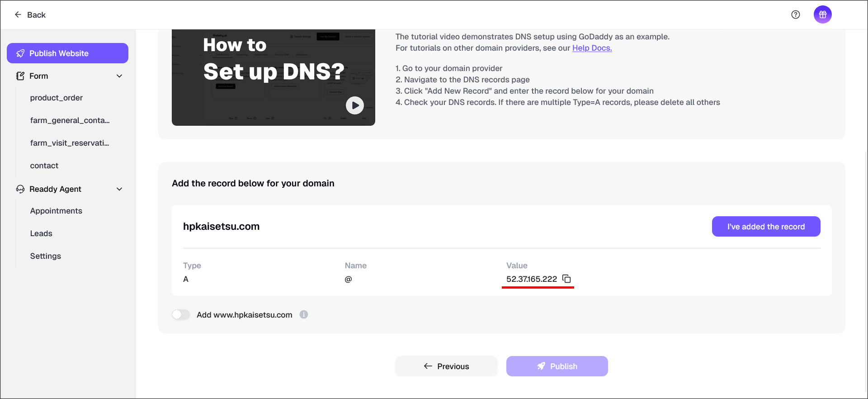Click the Publish rocket button
Screen dimensions: 868x399
click(x=557, y=366)
